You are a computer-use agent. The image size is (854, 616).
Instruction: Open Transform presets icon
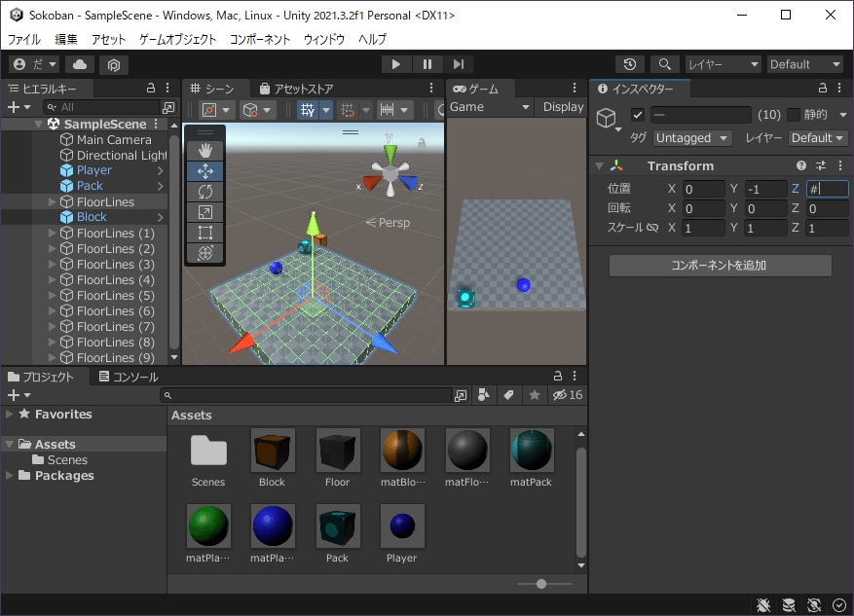(x=821, y=165)
